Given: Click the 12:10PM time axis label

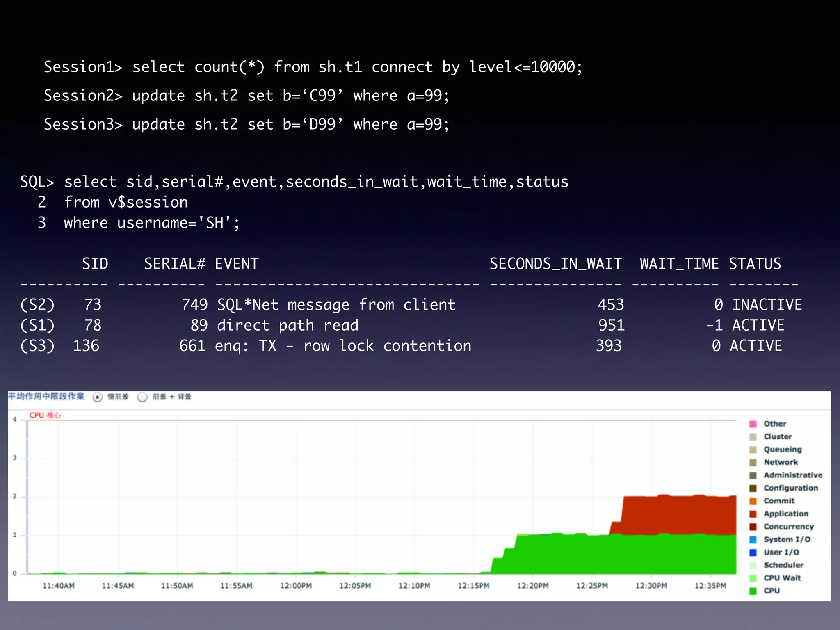Looking at the screenshot, I should 414,586.
